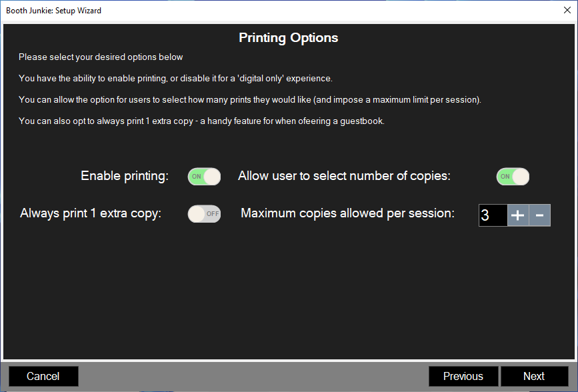Viewport: 578px width, 392px height.
Task: Click the Printing Options heading
Action: (288, 37)
